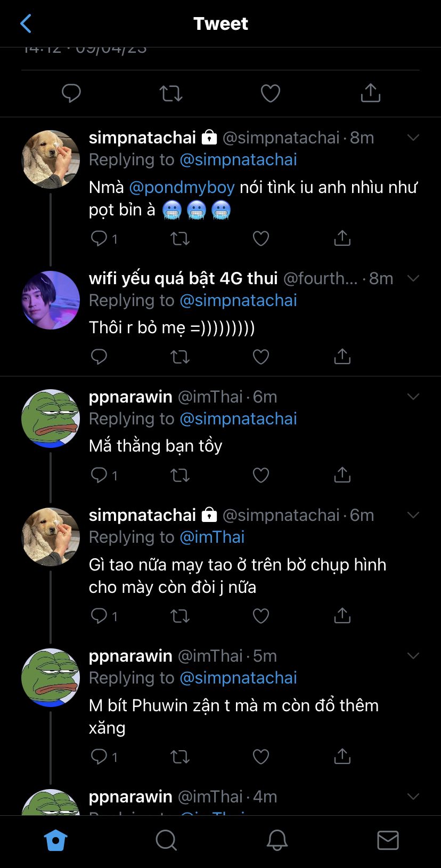Open the @pondmyboy mention link
The width and height of the screenshot is (441, 868).
pos(182,187)
